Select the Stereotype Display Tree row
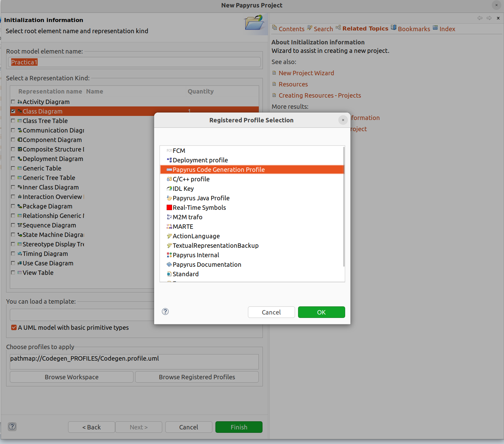Image resolution: width=504 pixels, height=444 pixels. pos(81,244)
